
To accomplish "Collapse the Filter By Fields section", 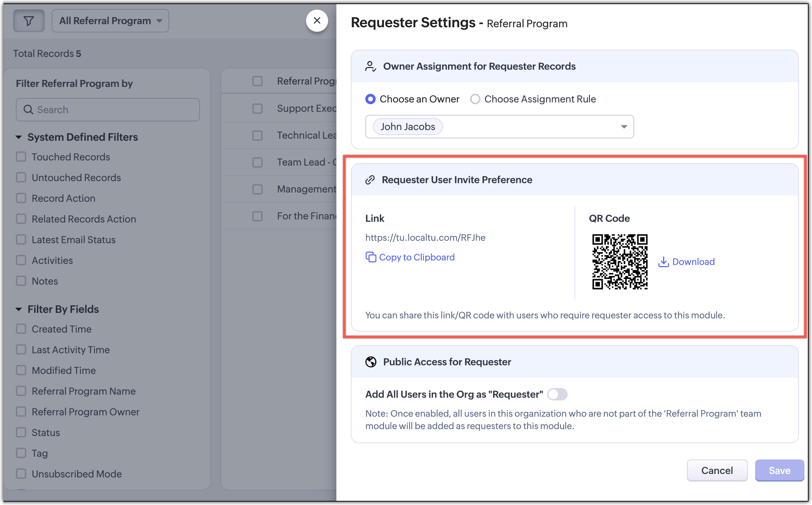I will (19, 309).
